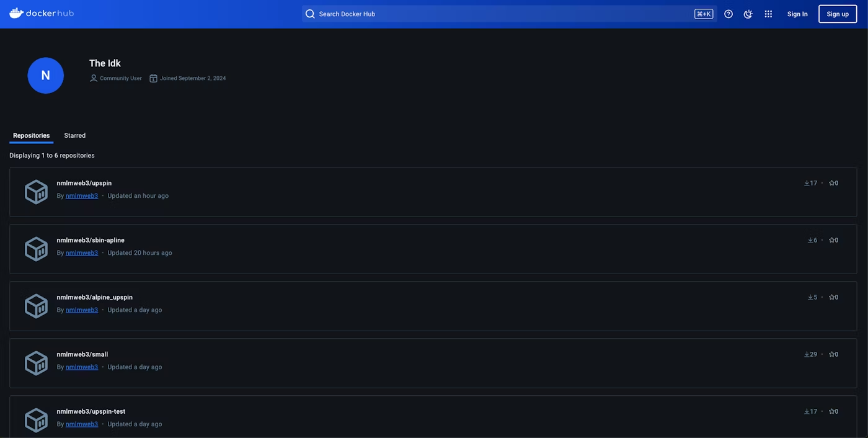The width and height of the screenshot is (868, 438).
Task: Click nmlmweb3 author link under upspin
Action: [x=82, y=195]
